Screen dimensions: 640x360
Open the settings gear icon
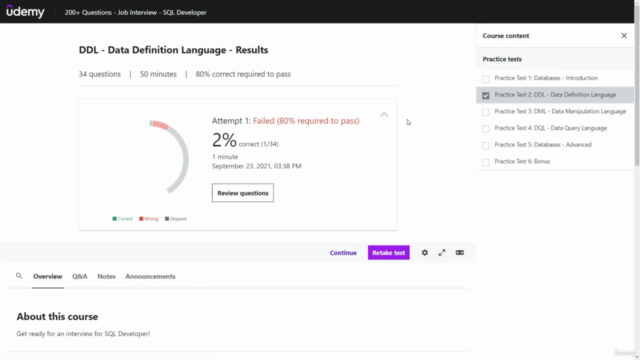(x=424, y=253)
